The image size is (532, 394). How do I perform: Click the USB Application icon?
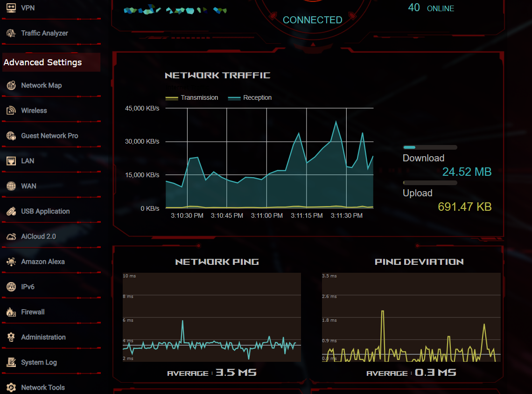point(11,211)
